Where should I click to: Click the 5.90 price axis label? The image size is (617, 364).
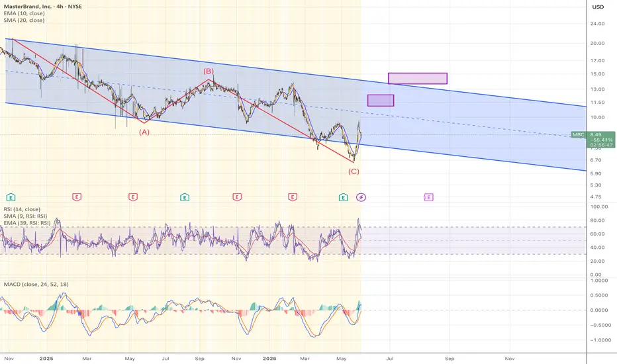(596, 173)
